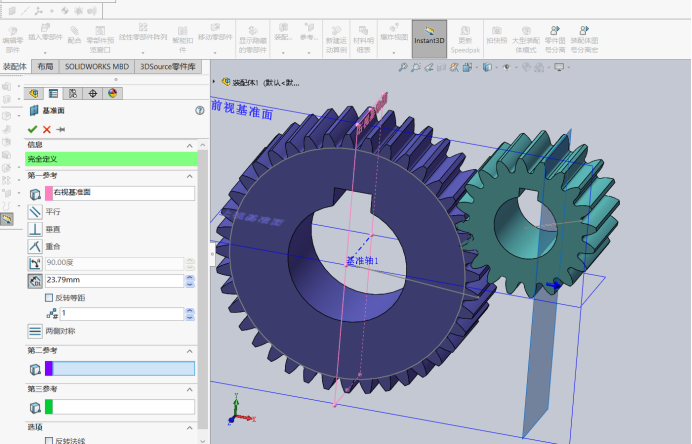Select the coincident (重合) constraint icon
Viewport: 692px width, 444px height.
(x=35, y=246)
